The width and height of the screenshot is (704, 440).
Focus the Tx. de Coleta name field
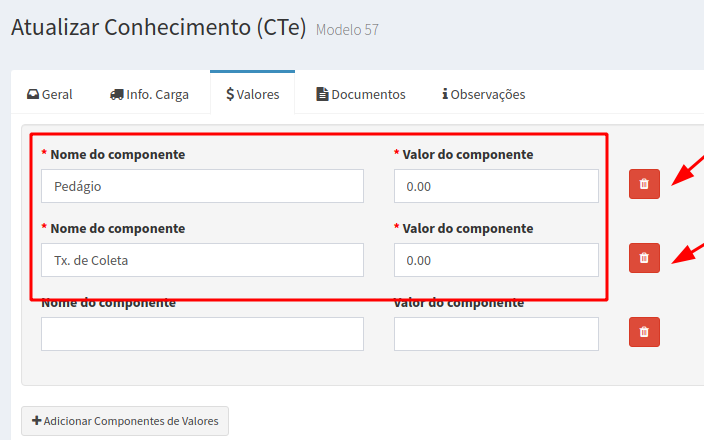point(202,260)
